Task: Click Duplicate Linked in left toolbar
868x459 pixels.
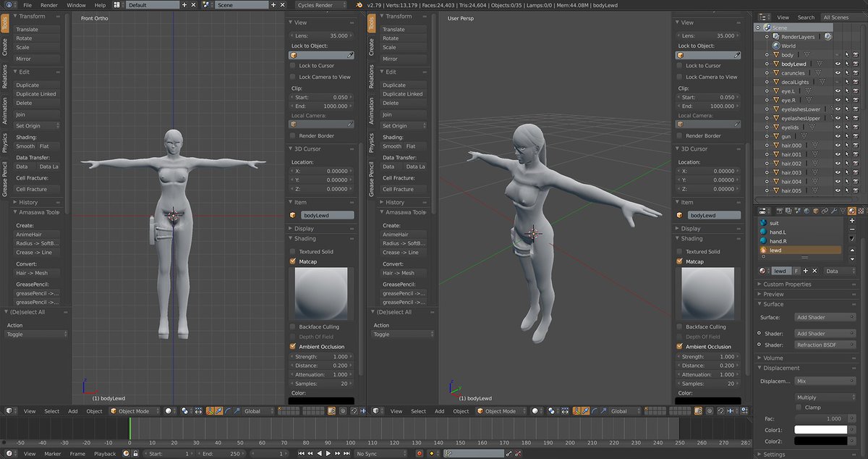Action: 39,94
